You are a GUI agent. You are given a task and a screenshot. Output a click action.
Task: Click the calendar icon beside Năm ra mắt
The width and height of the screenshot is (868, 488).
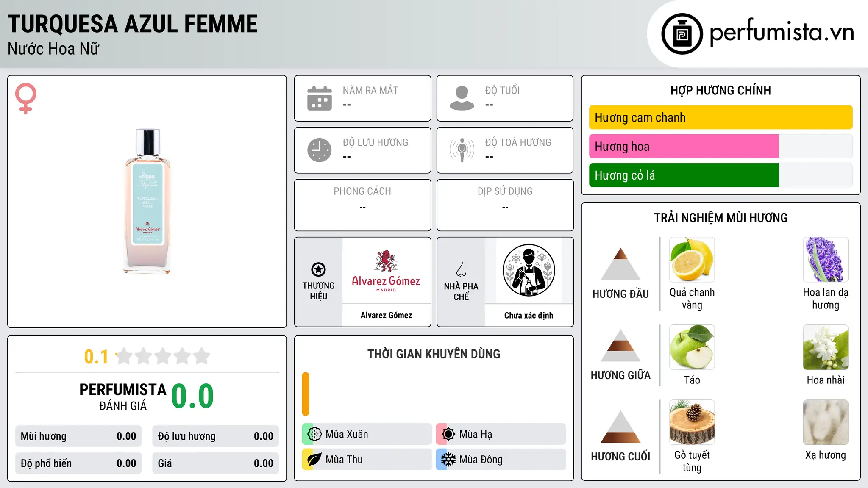click(320, 98)
